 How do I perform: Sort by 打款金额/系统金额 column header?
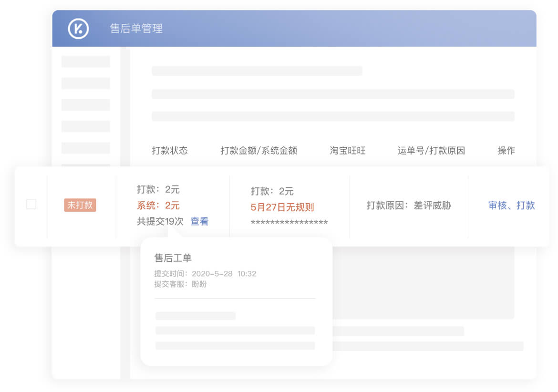pos(258,151)
